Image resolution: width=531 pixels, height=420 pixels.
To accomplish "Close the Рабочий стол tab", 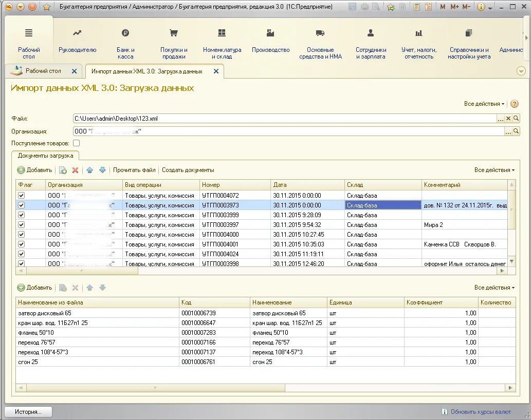I will 74,71.
